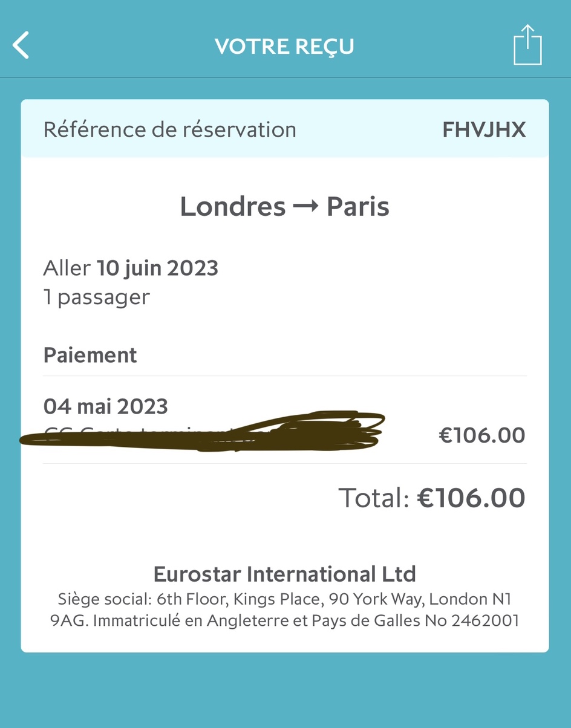Tap the €106.00 payment line amount
The height and width of the screenshot is (728, 571).
(x=481, y=435)
